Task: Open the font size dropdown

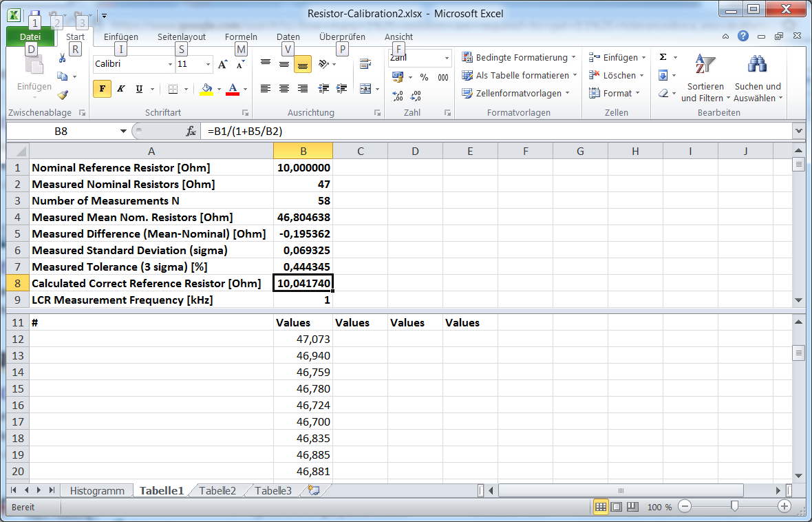Action: coord(209,65)
